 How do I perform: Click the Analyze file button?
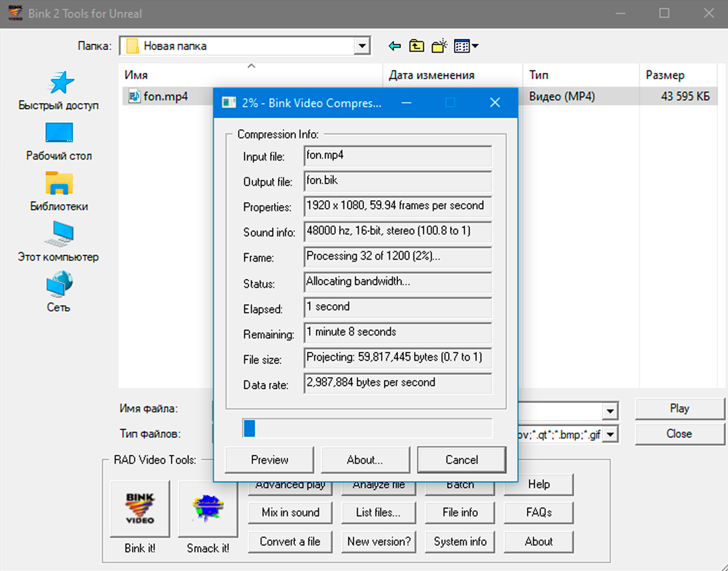pyautogui.click(x=379, y=488)
